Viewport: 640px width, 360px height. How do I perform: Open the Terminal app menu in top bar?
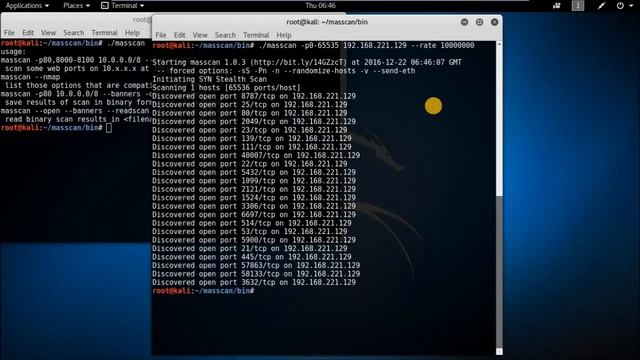[122, 5]
